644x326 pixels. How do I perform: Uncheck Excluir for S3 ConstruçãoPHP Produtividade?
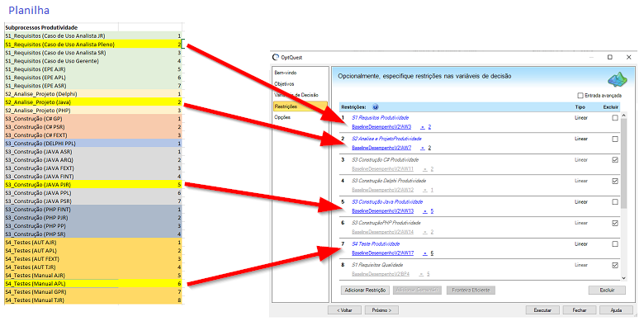[x=615, y=223]
